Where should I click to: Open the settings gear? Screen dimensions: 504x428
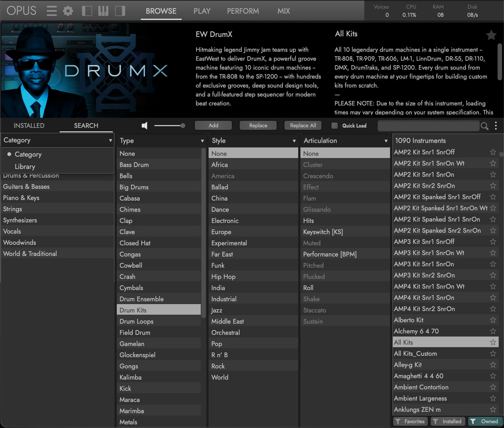point(68,11)
